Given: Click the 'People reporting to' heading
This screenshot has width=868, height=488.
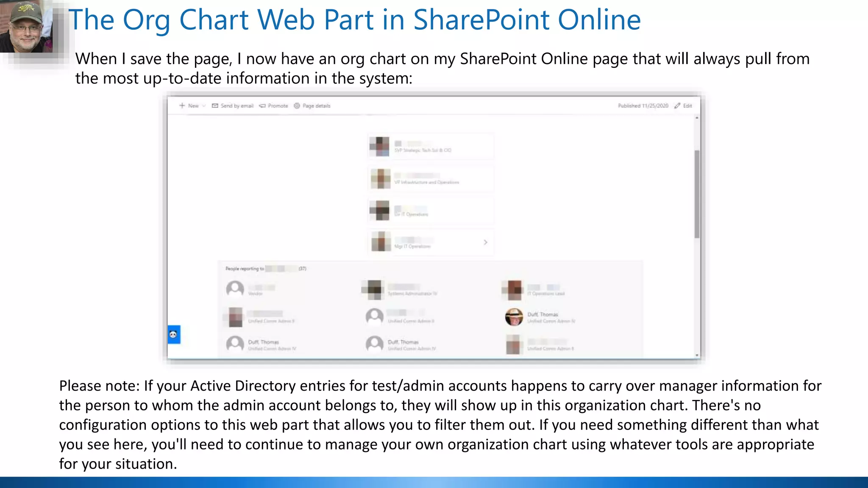Looking at the screenshot, I should pos(266,269).
